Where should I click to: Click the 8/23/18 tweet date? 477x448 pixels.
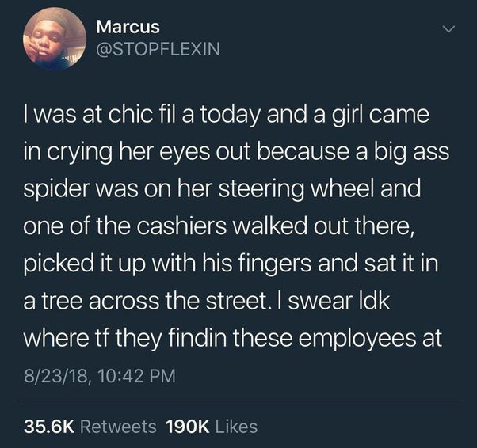click(56, 376)
